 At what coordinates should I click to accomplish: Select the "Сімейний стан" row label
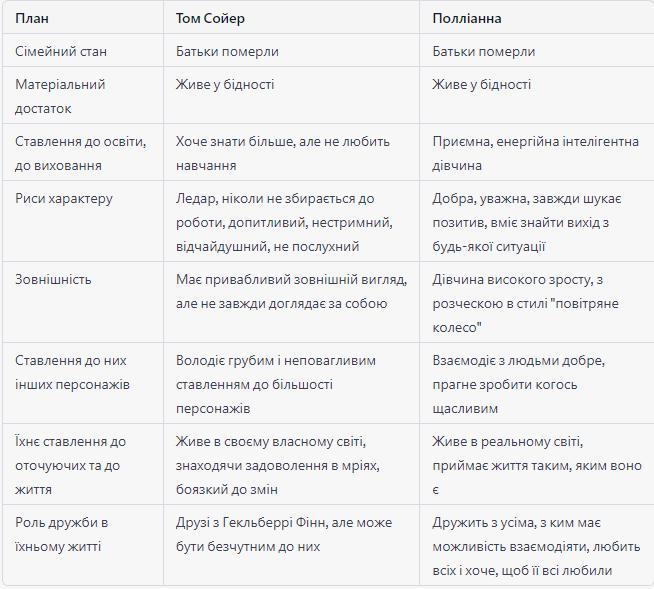point(61,51)
